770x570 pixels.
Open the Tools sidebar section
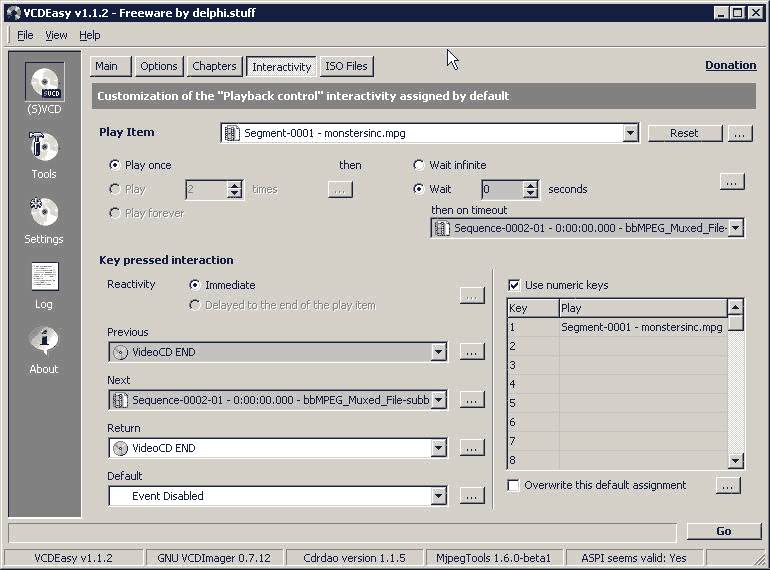click(44, 155)
